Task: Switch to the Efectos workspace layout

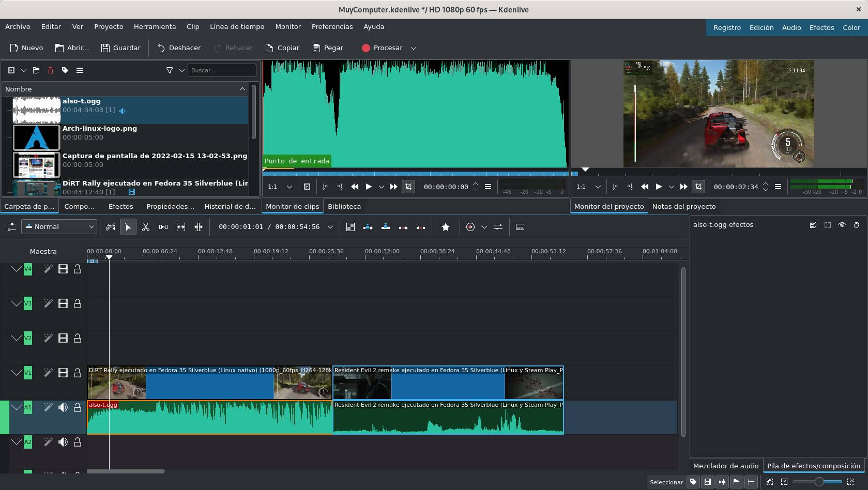Action: [x=821, y=27]
